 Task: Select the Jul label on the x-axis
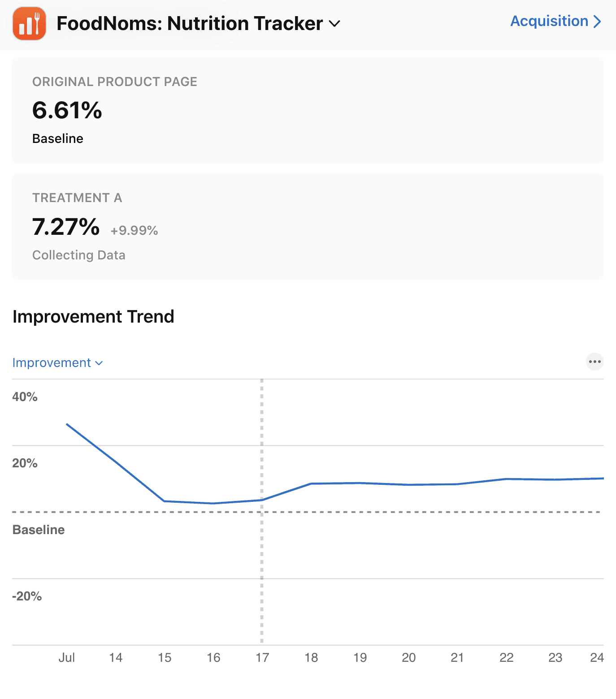pos(67,658)
